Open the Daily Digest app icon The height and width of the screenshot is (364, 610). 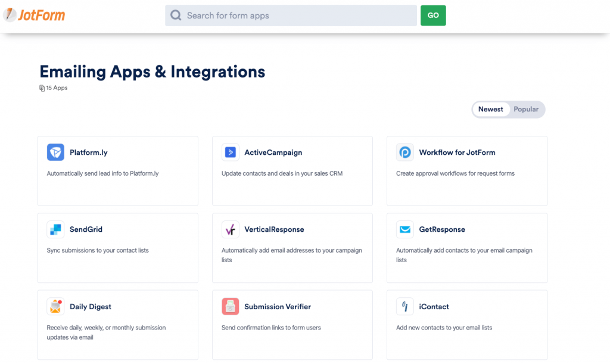(55, 306)
